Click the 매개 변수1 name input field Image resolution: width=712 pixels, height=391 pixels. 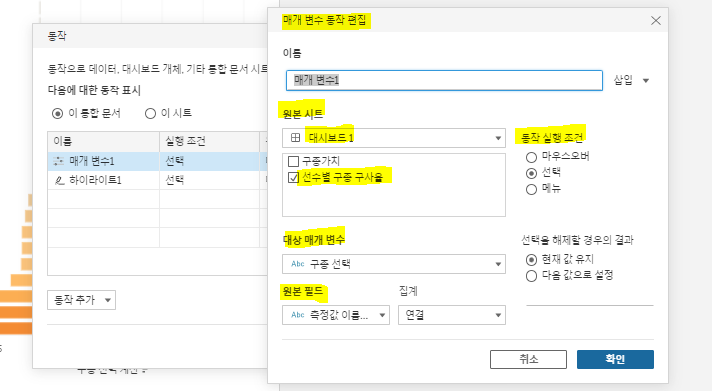[x=444, y=80]
